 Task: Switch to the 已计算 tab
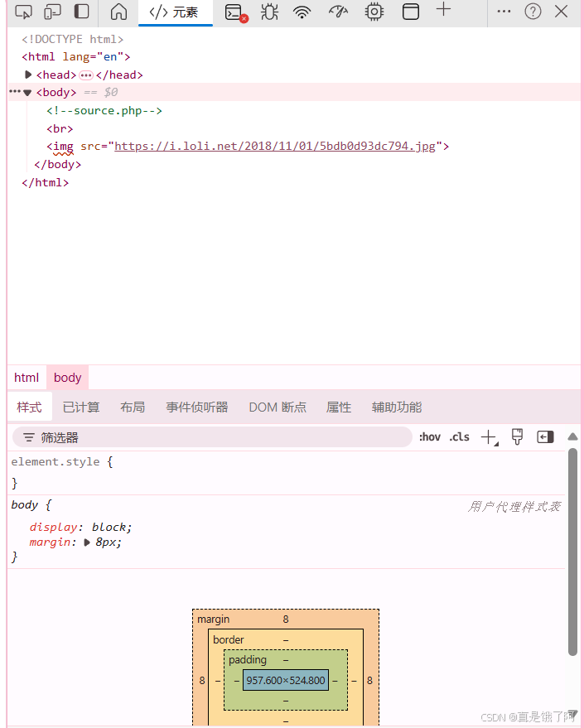(80, 407)
